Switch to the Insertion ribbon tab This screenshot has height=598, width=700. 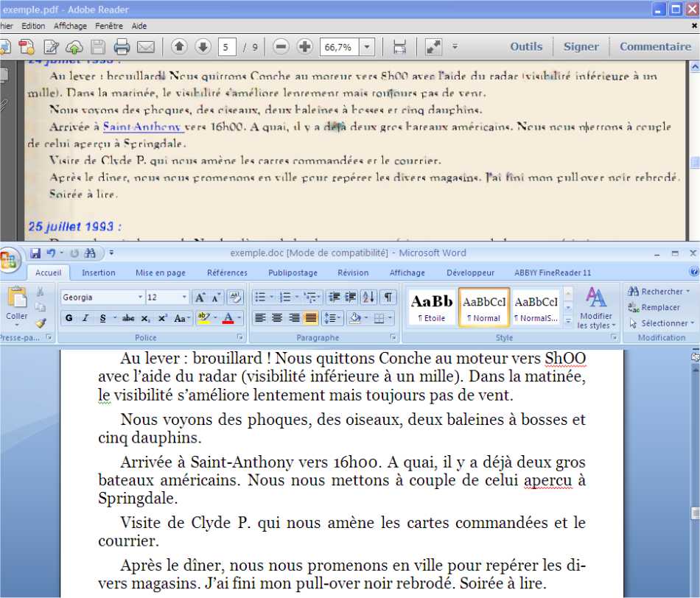[x=99, y=272]
